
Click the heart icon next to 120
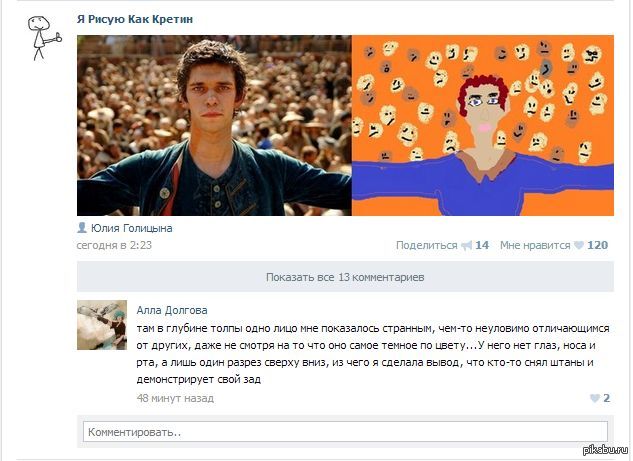point(579,245)
